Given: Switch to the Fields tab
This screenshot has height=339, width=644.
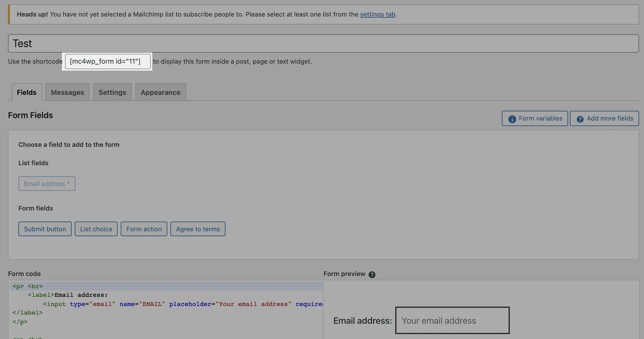Looking at the screenshot, I should coord(27,92).
